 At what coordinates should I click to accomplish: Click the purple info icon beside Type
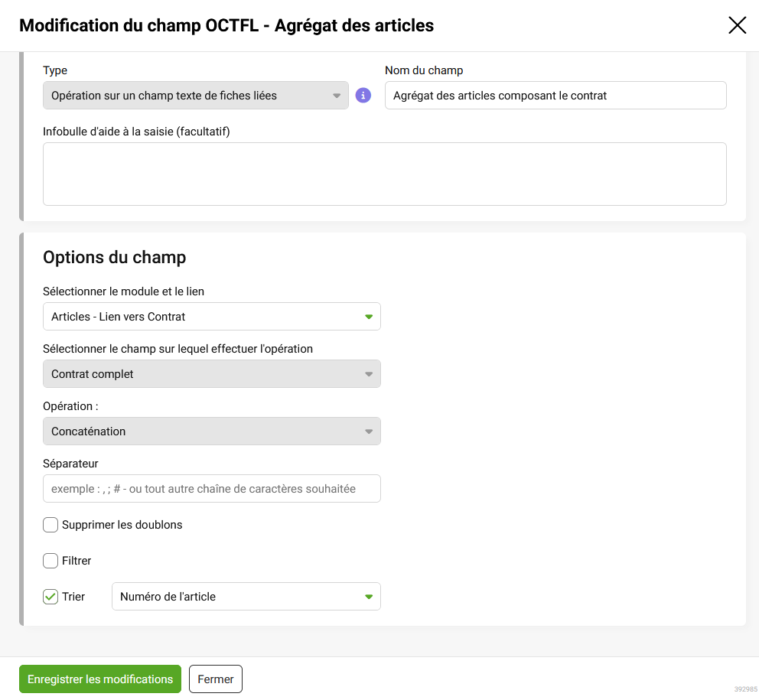(x=363, y=96)
